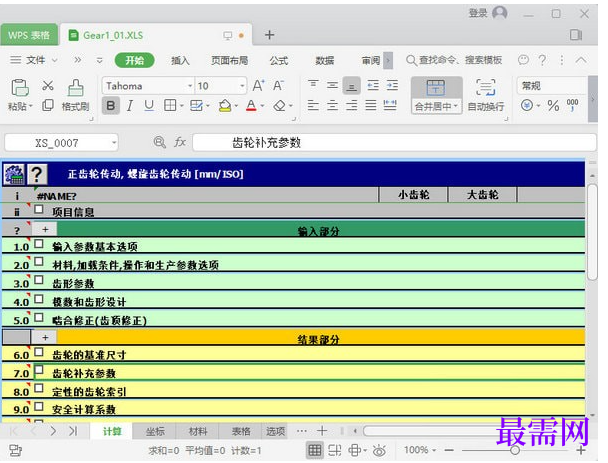Click the eraser clear icon
This screenshot has width=608, height=463.
[280, 105]
